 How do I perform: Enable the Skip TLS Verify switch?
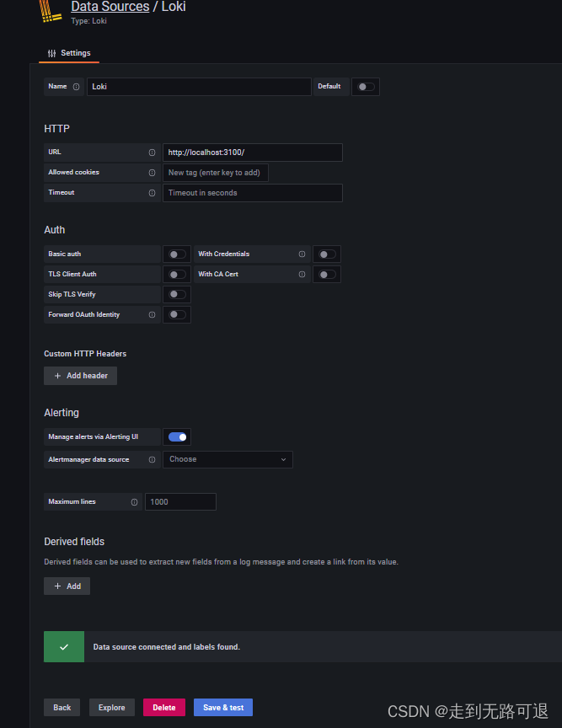177,294
